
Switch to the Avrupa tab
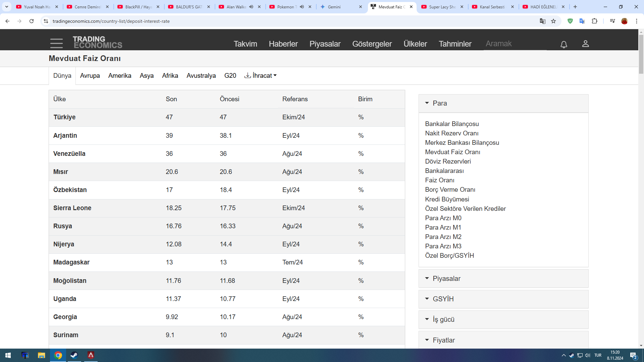[x=90, y=76]
